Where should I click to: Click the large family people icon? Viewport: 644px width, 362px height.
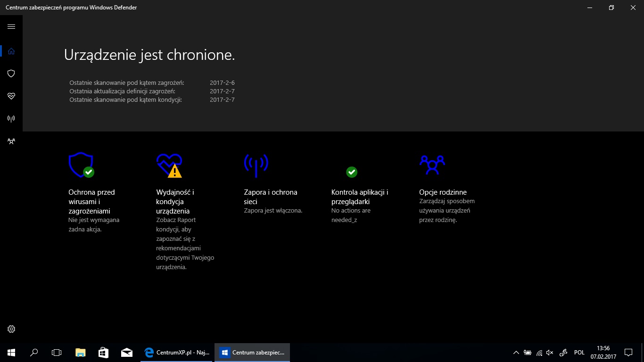432,164
